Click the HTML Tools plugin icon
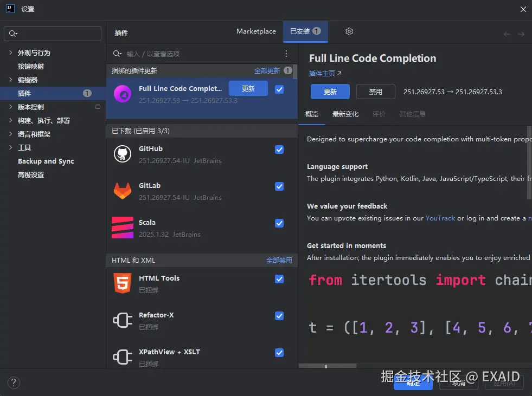532x396 pixels. pyautogui.click(x=123, y=283)
